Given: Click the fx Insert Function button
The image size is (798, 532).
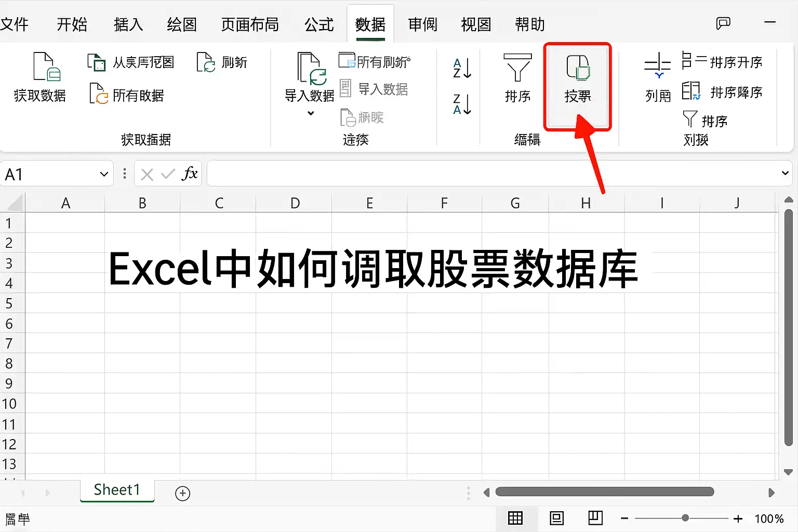Looking at the screenshot, I should (191, 173).
